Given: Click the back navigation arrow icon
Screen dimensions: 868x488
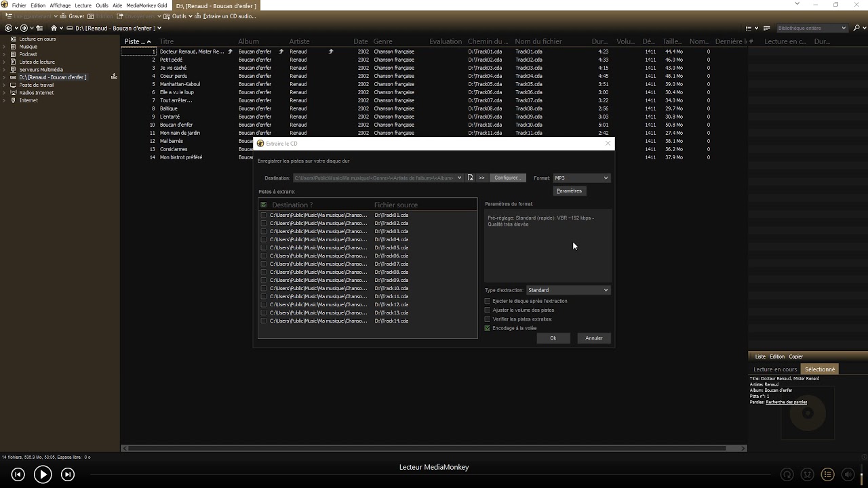Looking at the screenshot, I should pyautogui.click(x=9, y=28).
